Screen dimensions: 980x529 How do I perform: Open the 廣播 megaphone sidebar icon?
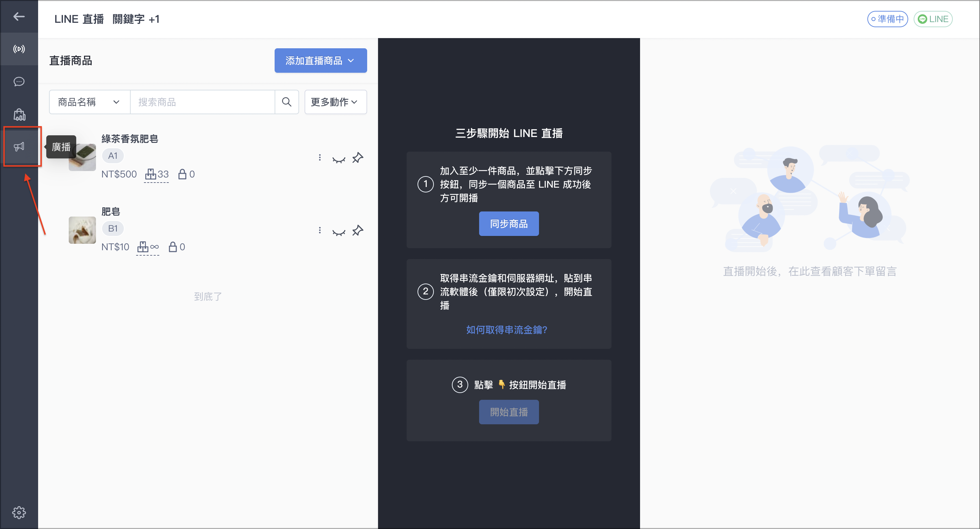tap(19, 147)
